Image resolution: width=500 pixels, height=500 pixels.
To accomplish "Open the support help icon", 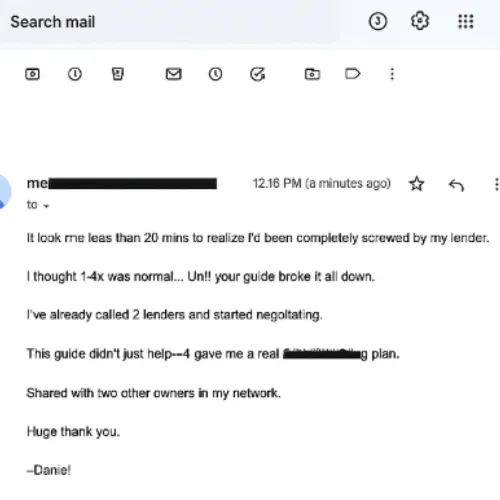I will 378,22.
